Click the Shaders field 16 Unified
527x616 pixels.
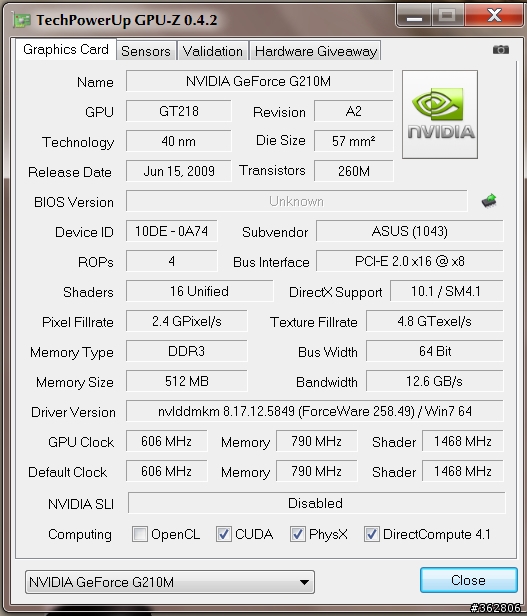[200, 291]
